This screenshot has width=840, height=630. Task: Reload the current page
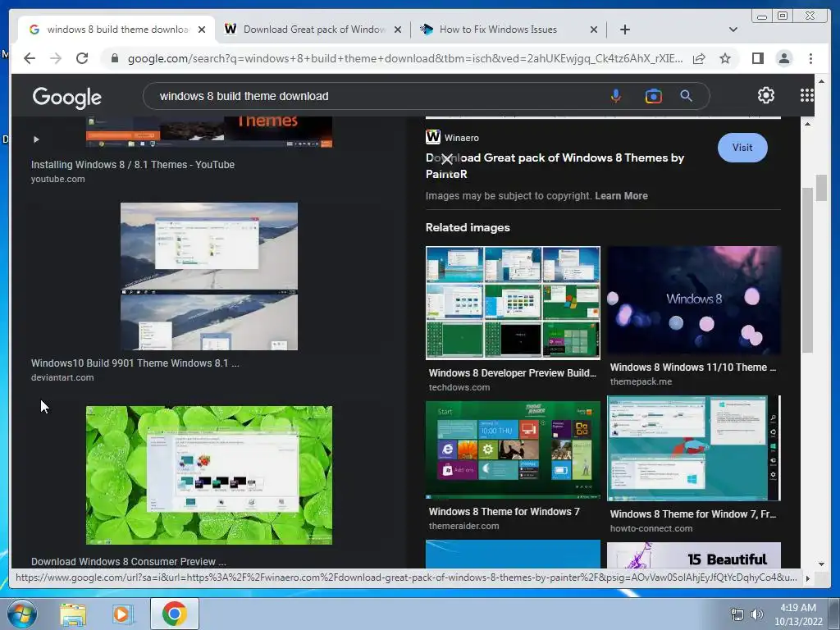[x=82, y=58]
